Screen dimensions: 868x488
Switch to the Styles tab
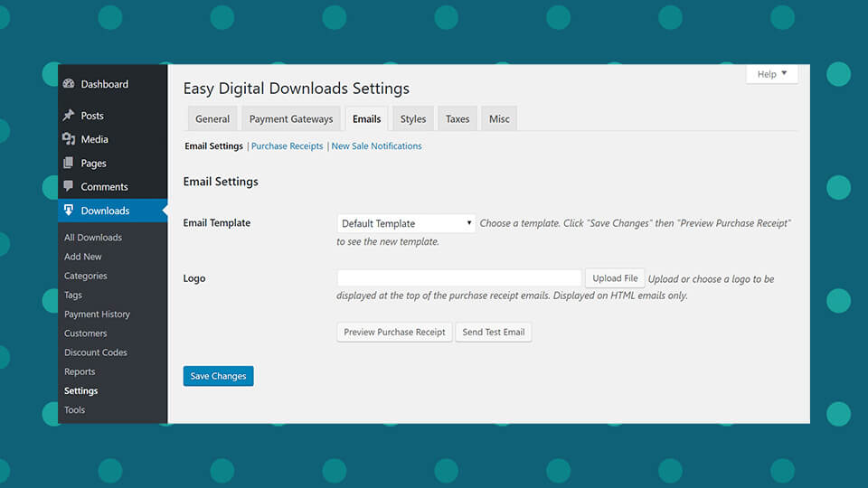point(413,119)
